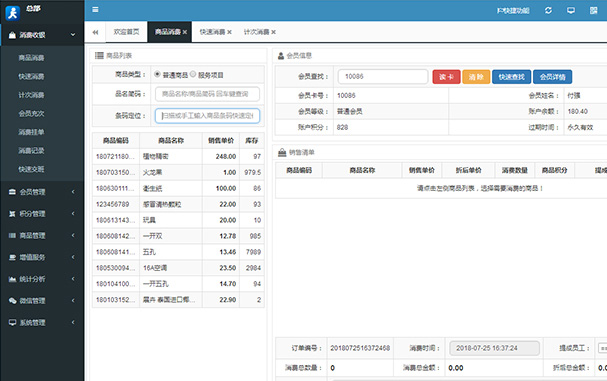The image size is (607, 381).
Task: Click the blue 会员详情 button
Action: pyautogui.click(x=552, y=77)
